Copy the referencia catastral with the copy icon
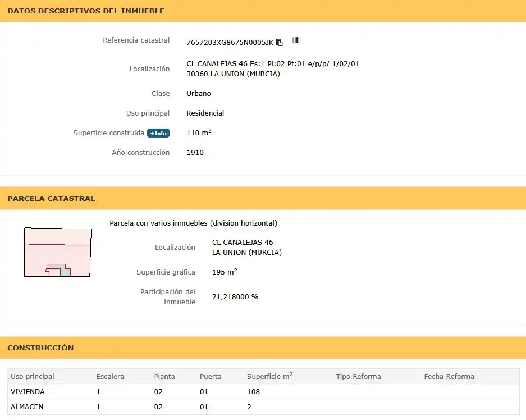The height and width of the screenshot is (420, 526). click(279, 43)
